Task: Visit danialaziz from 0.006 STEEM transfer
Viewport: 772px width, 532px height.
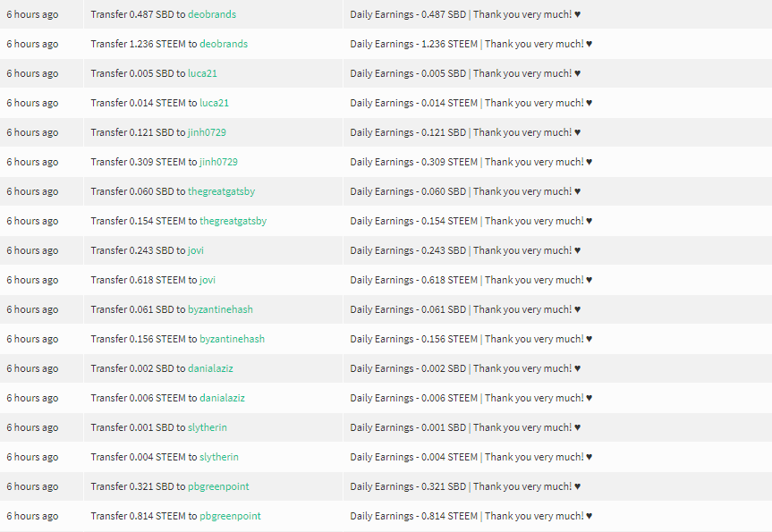Action: (222, 398)
